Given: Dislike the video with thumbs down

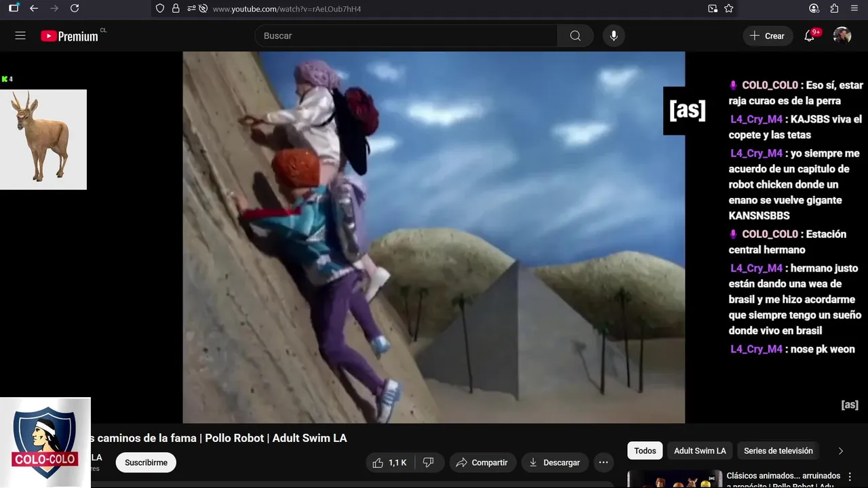Looking at the screenshot, I should pyautogui.click(x=429, y=462).
